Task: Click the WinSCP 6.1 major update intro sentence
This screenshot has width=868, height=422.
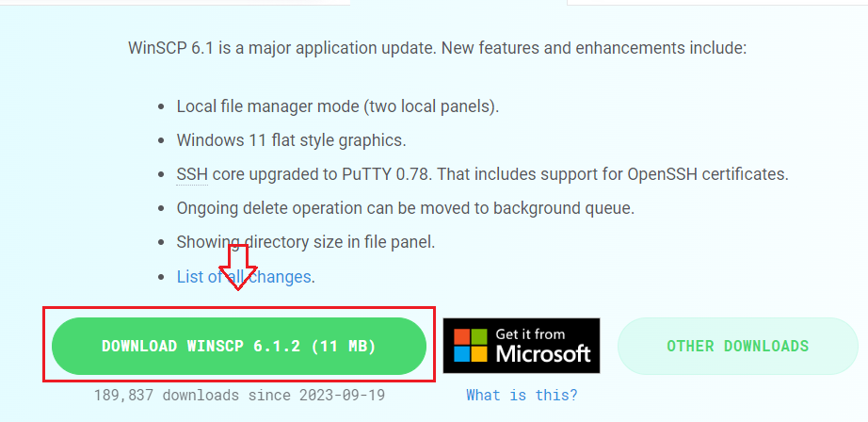Action: (437, 46)
